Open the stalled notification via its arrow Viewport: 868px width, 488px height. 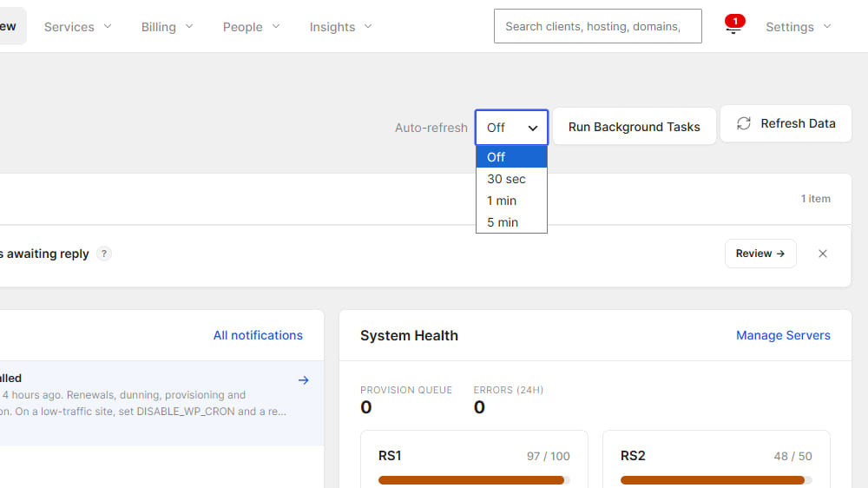303,380
